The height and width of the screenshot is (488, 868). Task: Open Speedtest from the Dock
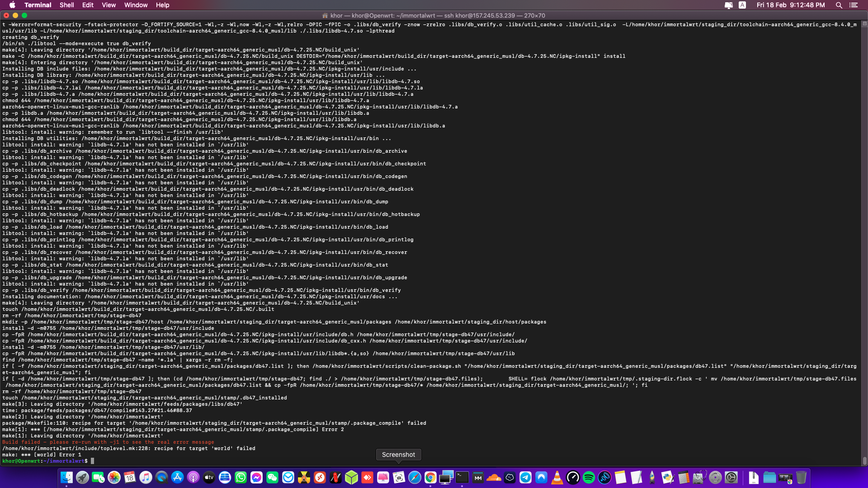tap(573, 478)
